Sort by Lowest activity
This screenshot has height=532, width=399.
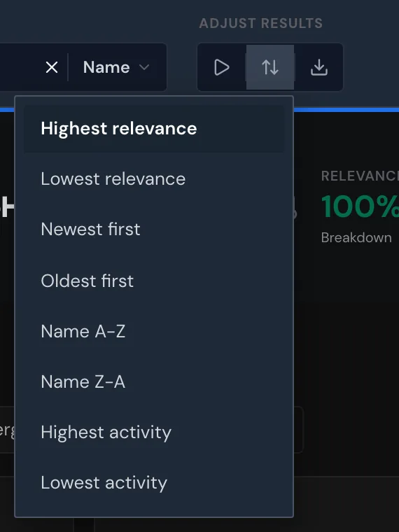pos(154,483)
